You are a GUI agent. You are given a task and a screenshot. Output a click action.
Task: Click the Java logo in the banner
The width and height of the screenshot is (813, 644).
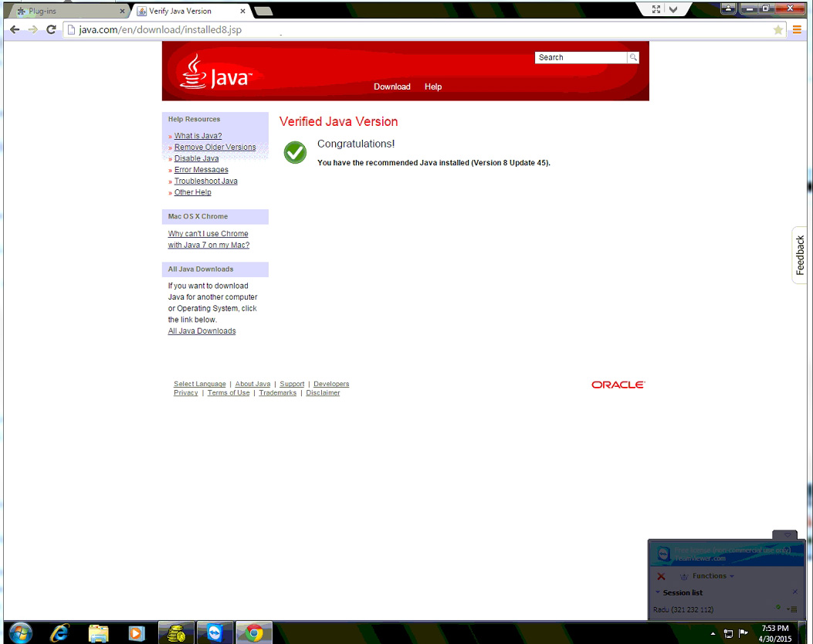point(216,73)
